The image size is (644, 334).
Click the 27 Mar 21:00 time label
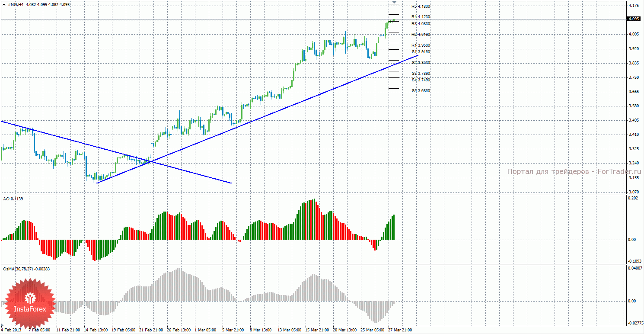tap(400, 330)
